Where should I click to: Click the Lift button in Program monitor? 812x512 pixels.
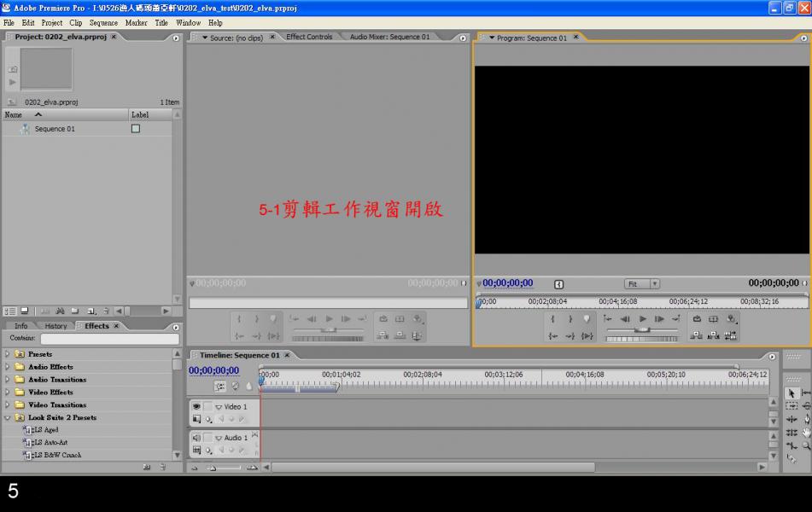pyautogui.click(x=697, y=335)
